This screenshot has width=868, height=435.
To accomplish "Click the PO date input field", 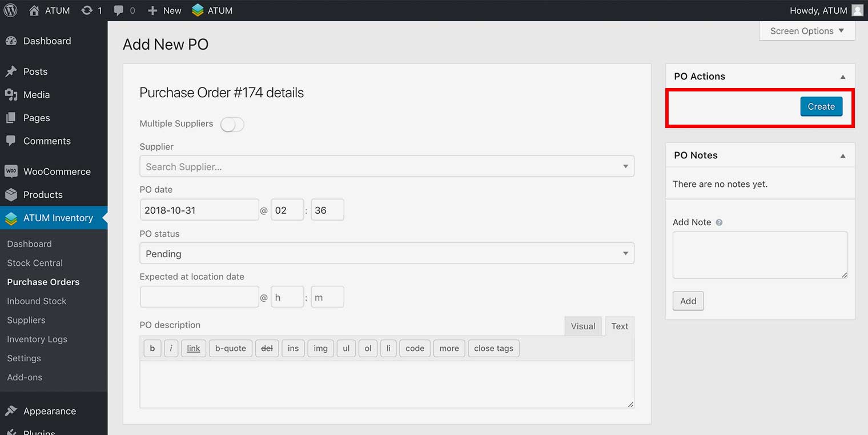I will click(x=199, y=210).
